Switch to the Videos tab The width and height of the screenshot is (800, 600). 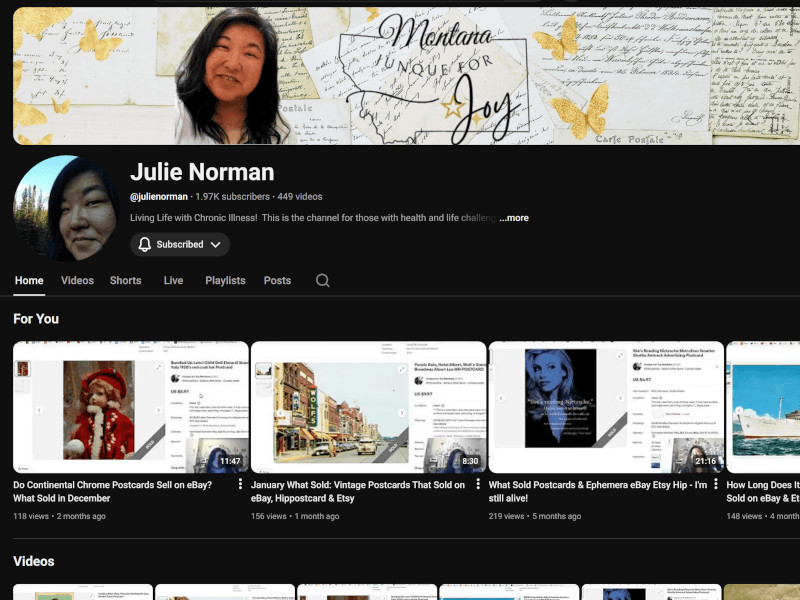[77, 280]
